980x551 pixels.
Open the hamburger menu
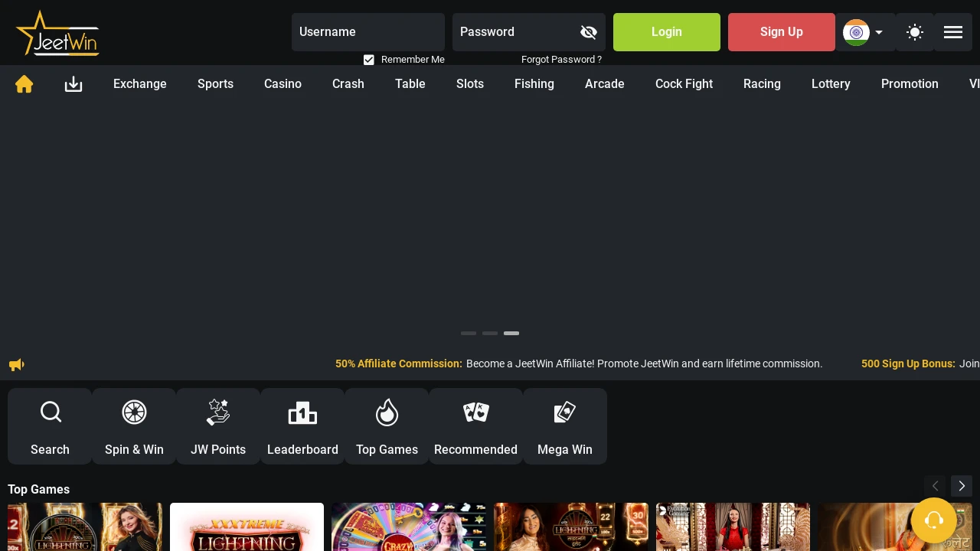pos(953,32)
